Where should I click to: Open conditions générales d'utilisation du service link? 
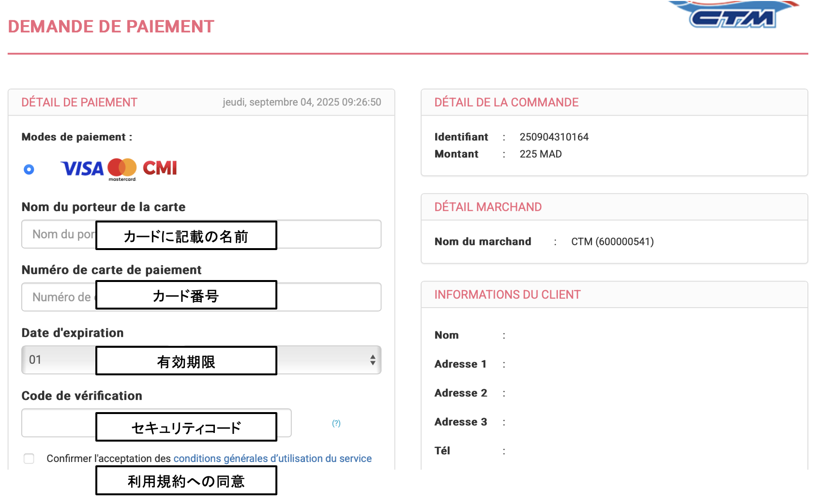[x=272, y=459]
